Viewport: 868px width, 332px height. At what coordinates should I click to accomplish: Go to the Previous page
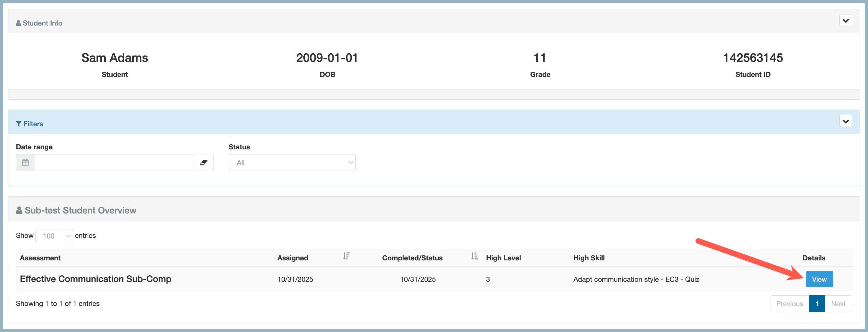(x=789, y=304)
